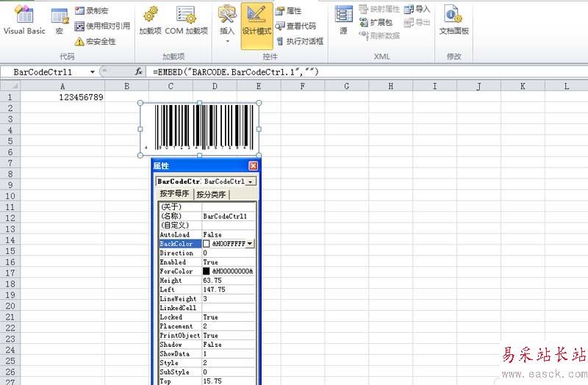This screenshot has height=385, width=588.
Task: Click the barcode control image
Action: pyautogui.click(x=199, y=129)
